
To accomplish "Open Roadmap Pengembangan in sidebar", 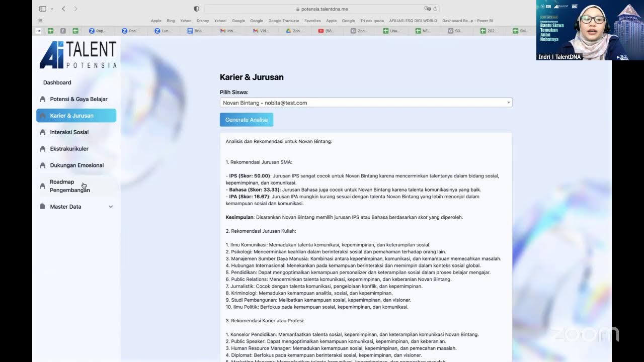I will 76,186.
